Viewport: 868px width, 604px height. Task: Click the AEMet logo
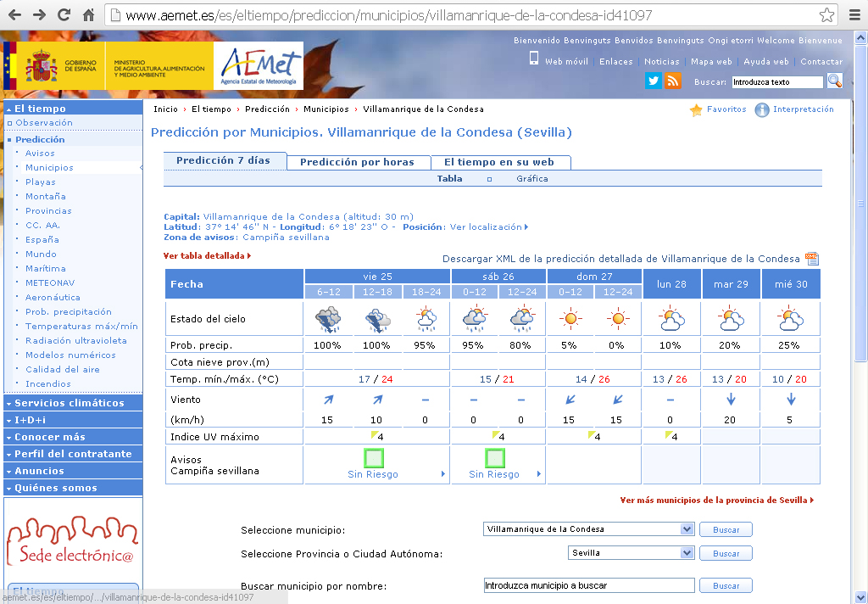259,66
